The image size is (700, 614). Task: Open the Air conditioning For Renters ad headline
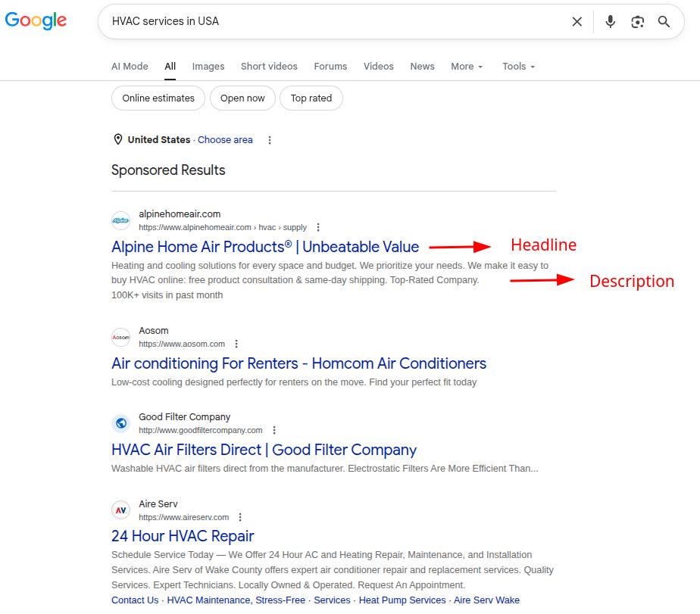[298, 363]
